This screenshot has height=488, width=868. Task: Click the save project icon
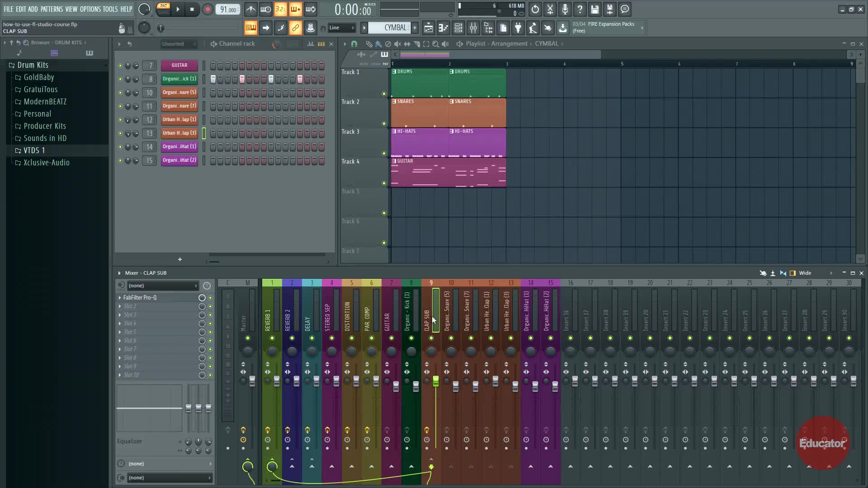pyautogui.click(x=595, y=9)
